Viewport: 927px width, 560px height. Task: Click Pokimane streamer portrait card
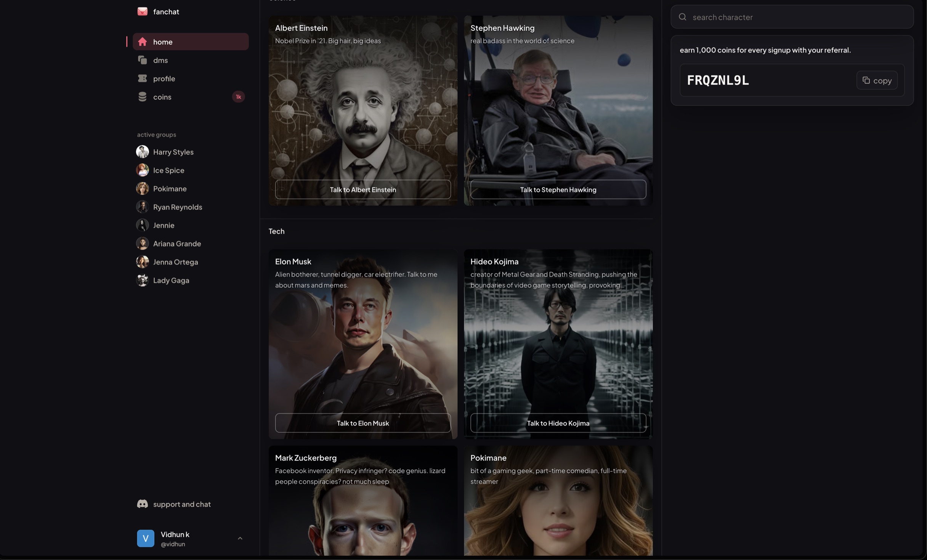pyautogui.click(x=558, y=501)
